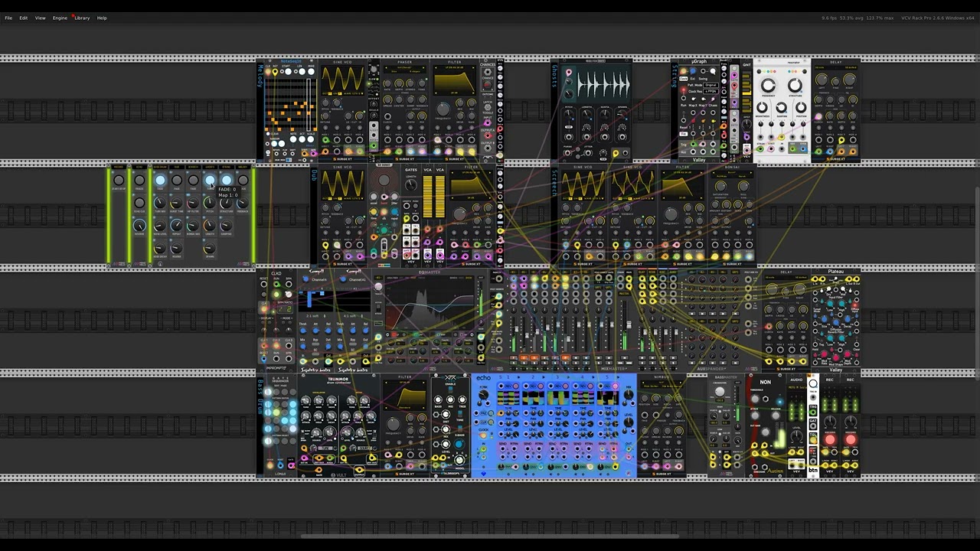Click the Vult logo on Trummor
This screenshot has width=980, height=551.
tap(339, 475)
